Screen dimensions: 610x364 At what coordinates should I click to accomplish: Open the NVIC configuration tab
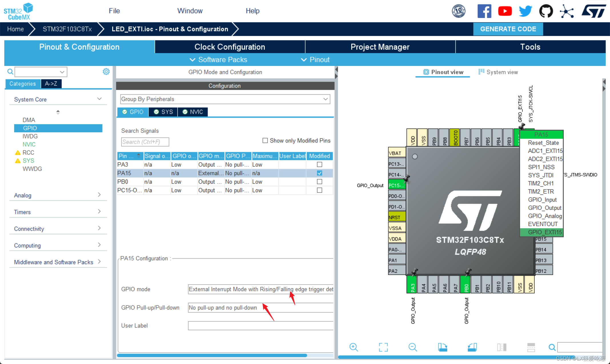[193, 112]
